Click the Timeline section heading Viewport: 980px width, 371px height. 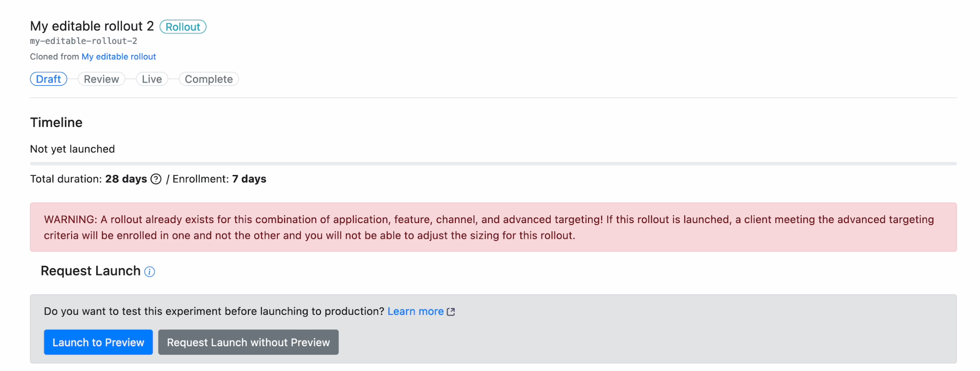pyautogui.click(x=56, y=123)
